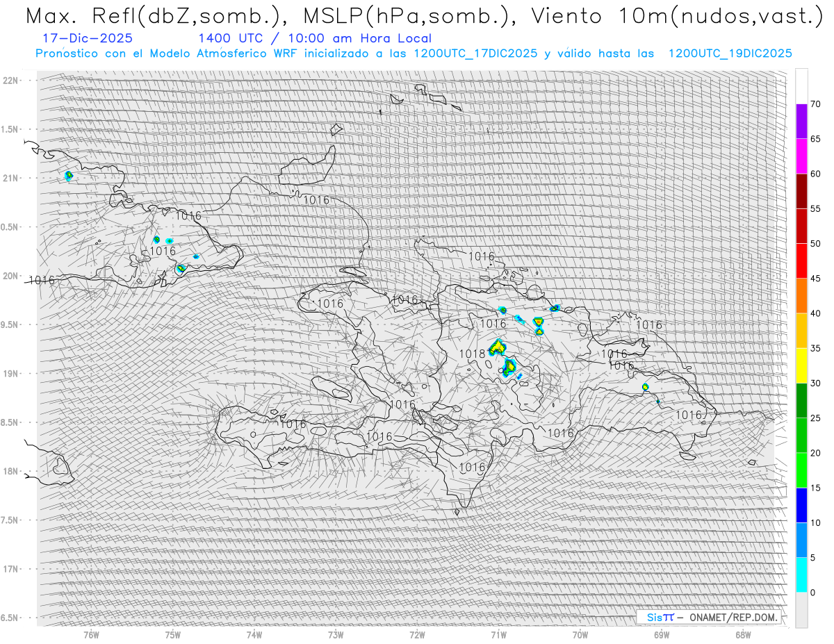Click the '68W' longitude axis label
The image size is (834, 644).
coord(743,634)
